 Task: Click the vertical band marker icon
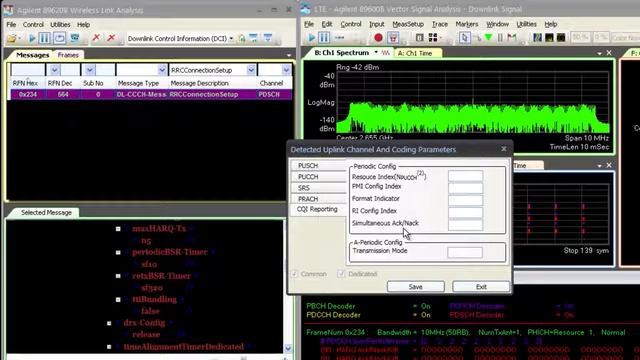click(x=500, y=38)
